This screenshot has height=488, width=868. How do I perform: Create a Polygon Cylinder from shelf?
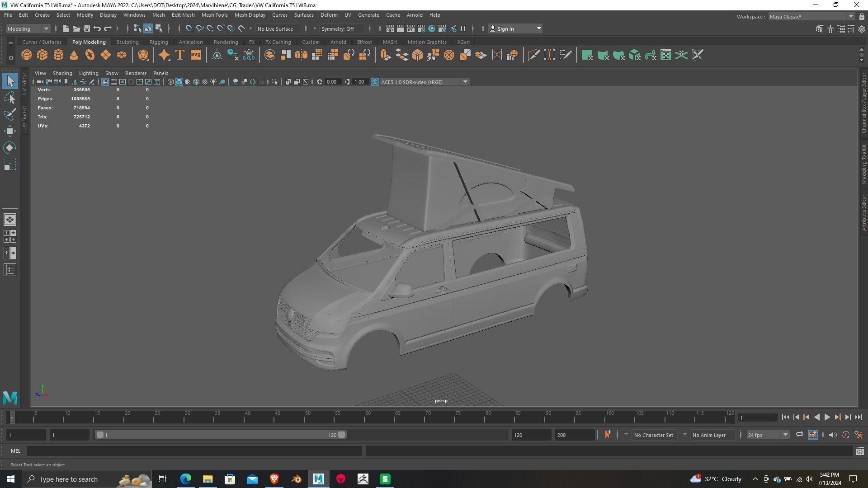tap(58, 55)
